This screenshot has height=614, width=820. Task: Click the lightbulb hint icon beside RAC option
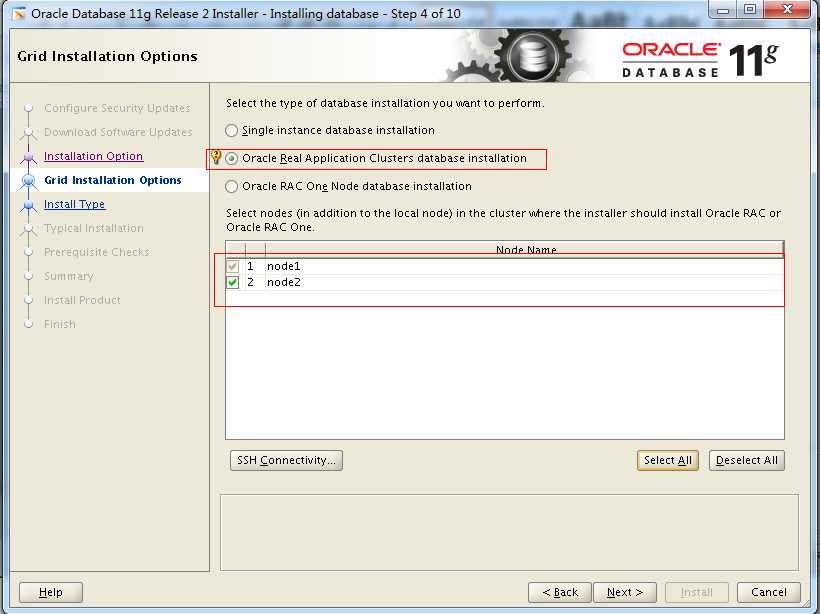point(215,157)
